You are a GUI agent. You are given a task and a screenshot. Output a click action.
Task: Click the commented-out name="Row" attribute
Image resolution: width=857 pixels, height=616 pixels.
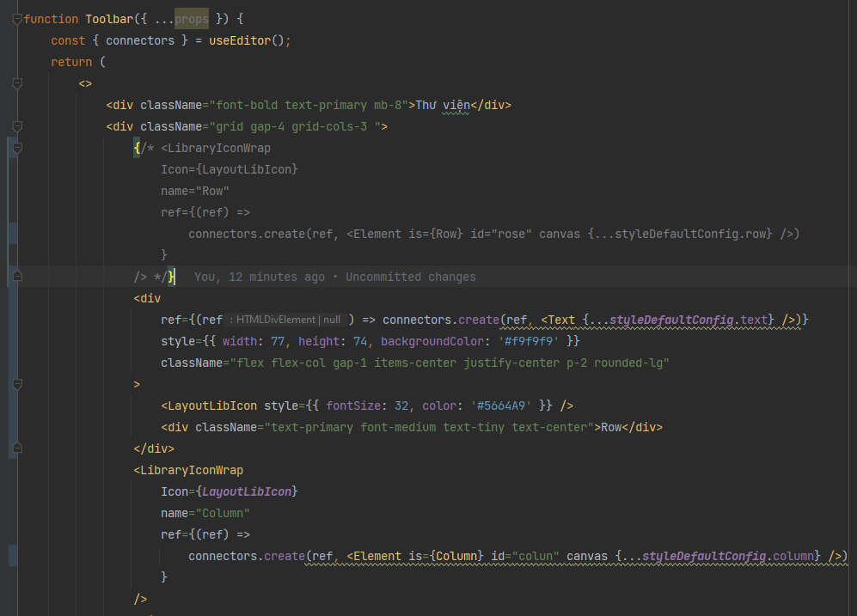(x=195, y=191)
